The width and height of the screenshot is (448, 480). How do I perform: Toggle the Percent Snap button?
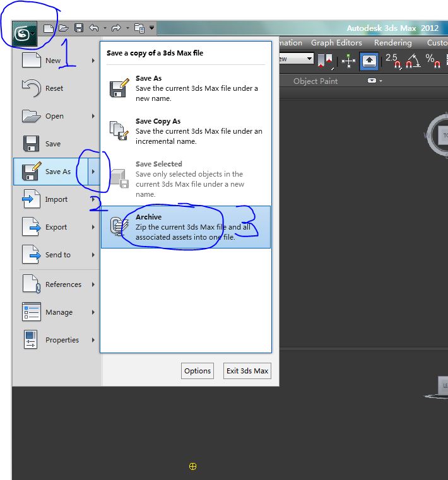coord(433,61)
